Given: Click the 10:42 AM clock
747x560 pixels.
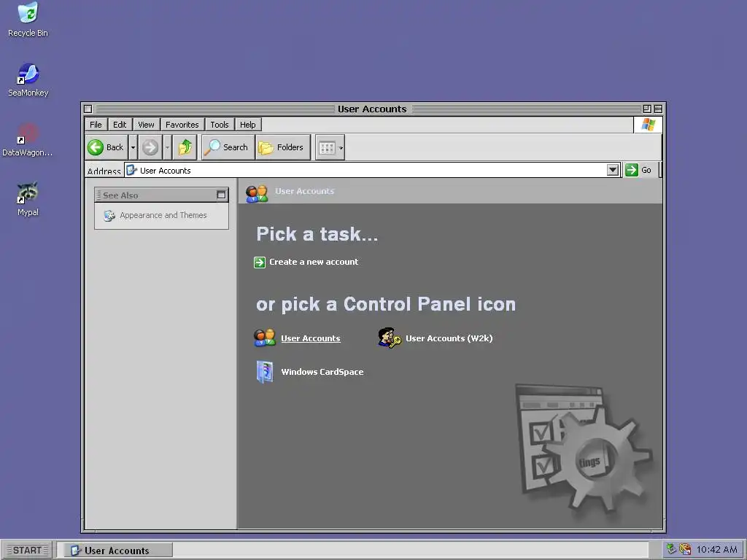Looking at the screenshot, I should point(716,550).
